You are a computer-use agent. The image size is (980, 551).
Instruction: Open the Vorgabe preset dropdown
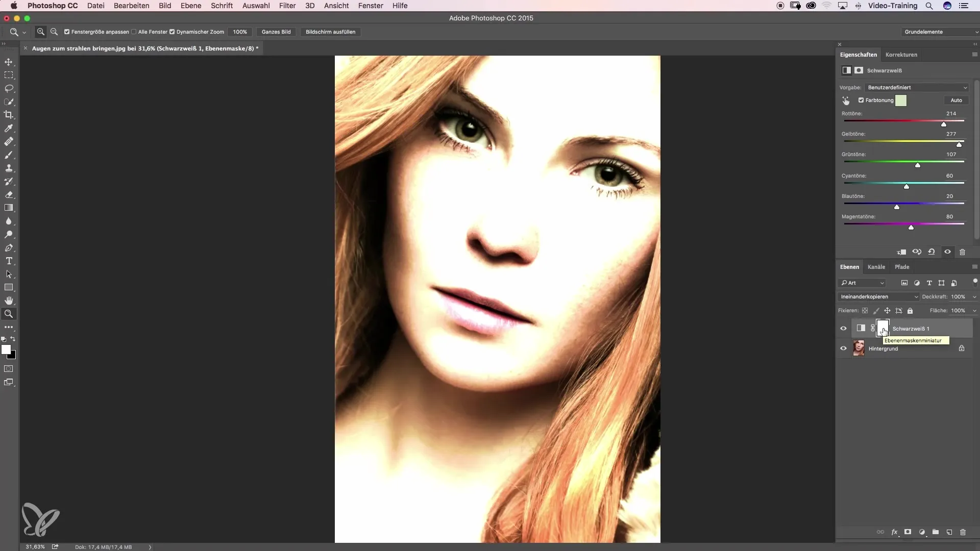pyautogui.click(x=917, y=87)
